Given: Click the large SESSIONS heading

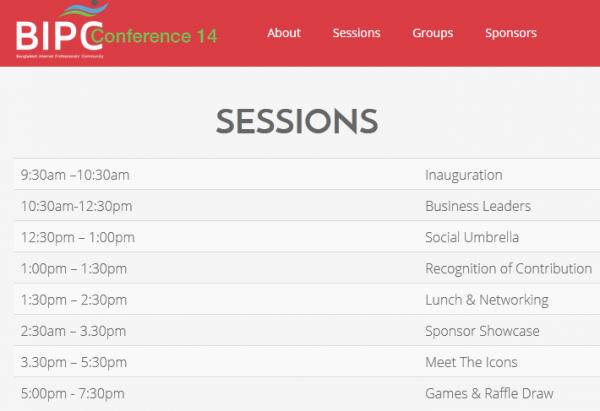Looking at the screenshot, I should [x=297, y=121].
